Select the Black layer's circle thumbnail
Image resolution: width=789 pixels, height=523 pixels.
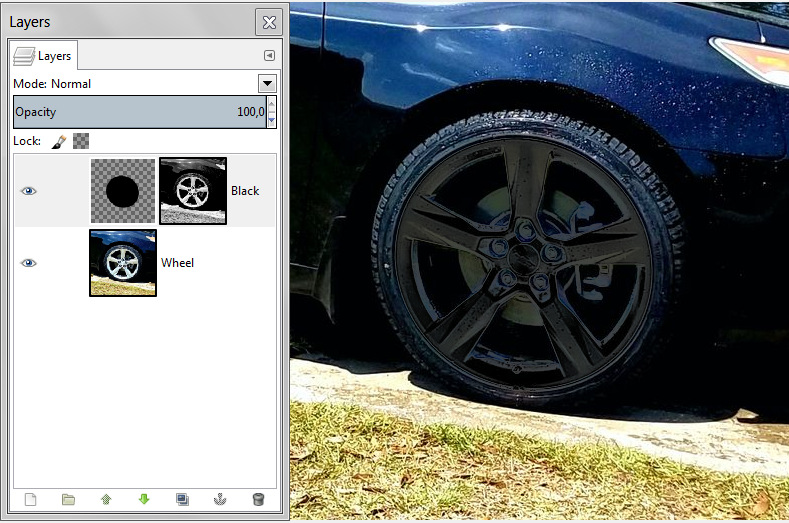point(123,191)
